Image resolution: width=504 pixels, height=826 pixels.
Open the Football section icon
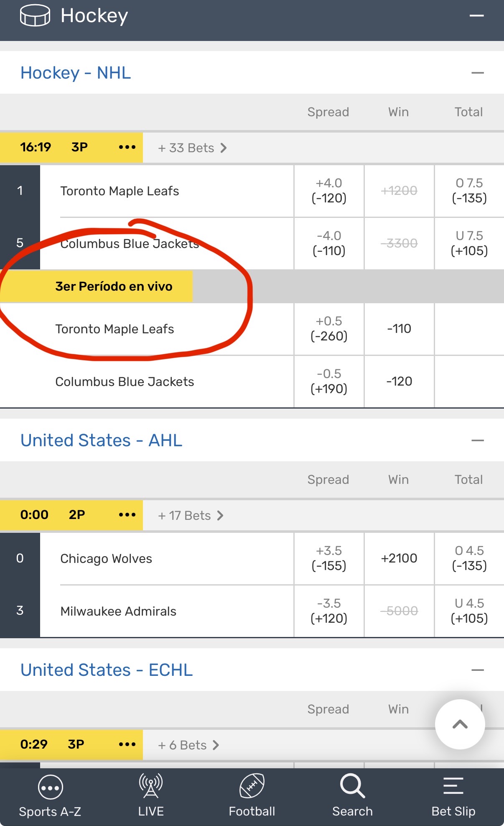coord(252,786)
